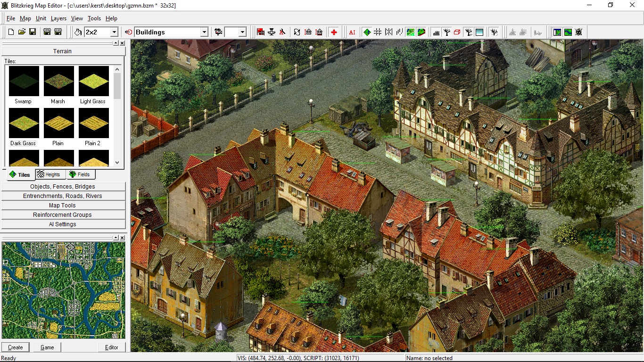Click the Game button
Viewport: 644px width, 362px height.
pos(47,347)
